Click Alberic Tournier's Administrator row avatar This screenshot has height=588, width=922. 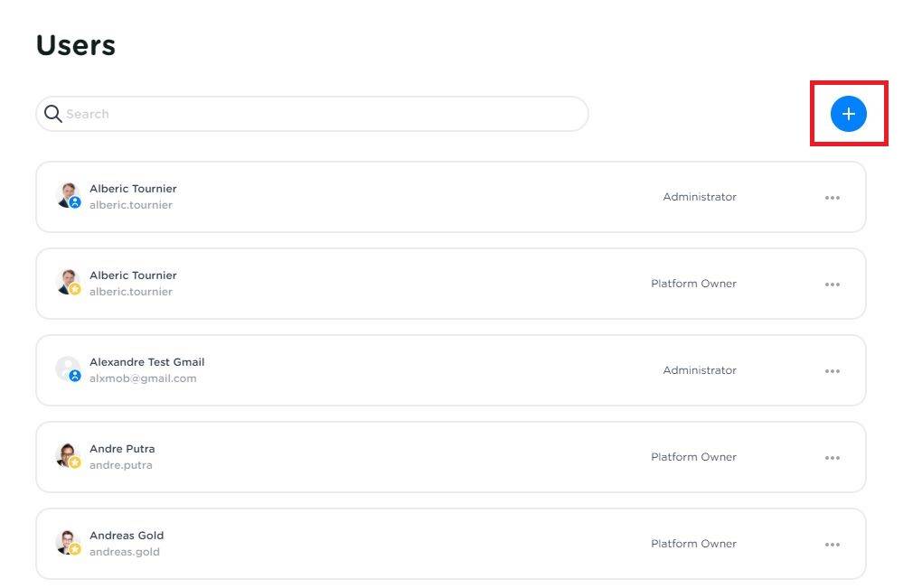tap(68, 195)
